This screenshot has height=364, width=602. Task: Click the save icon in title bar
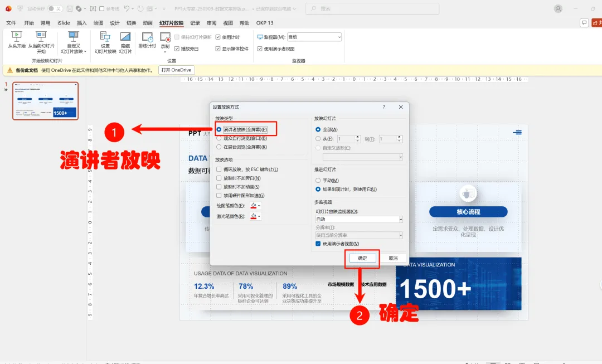tap(70, 8)
